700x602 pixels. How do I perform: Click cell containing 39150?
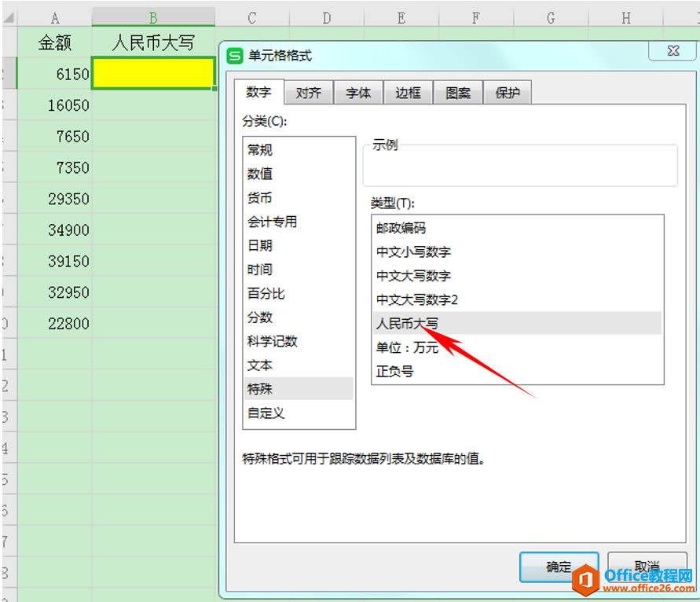(54, 261)
